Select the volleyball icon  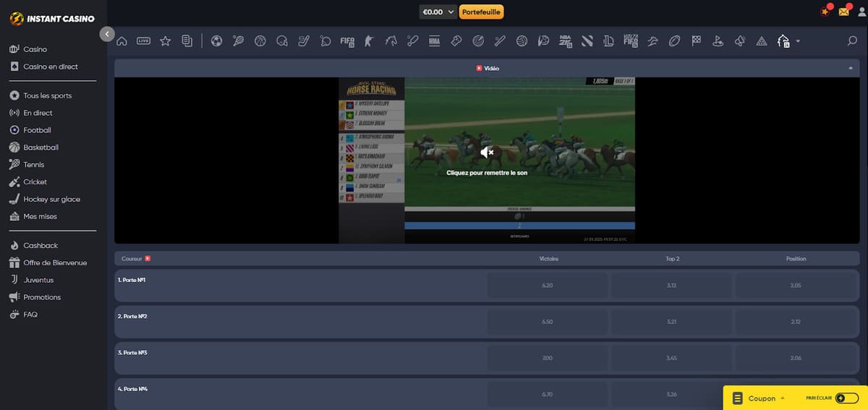pos(522,41)
